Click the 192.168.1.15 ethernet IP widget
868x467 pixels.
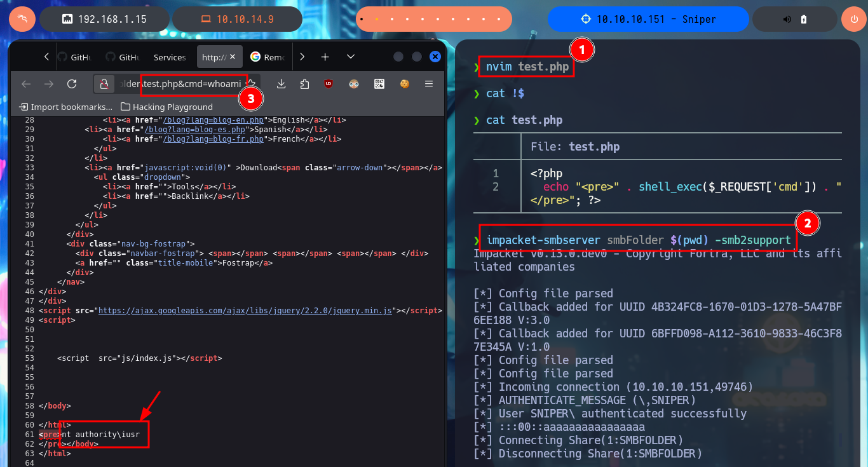(105, 19)
